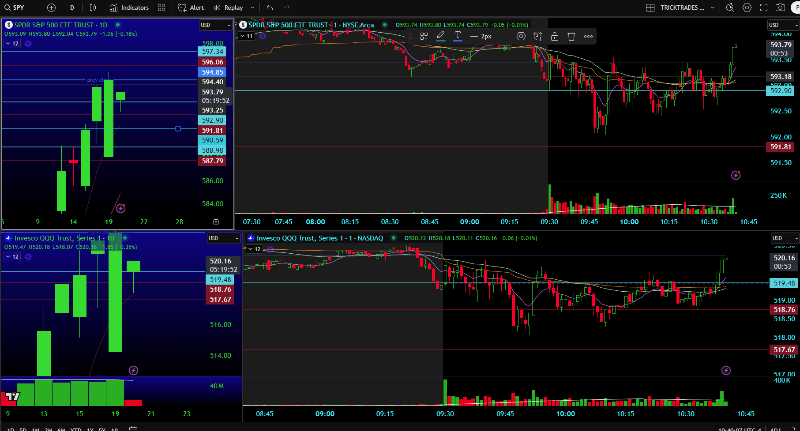This screenshot has height=431, width=800.
Task: Click purple lightning event icon on SPY daily chart
Action: tap(120, 208)
